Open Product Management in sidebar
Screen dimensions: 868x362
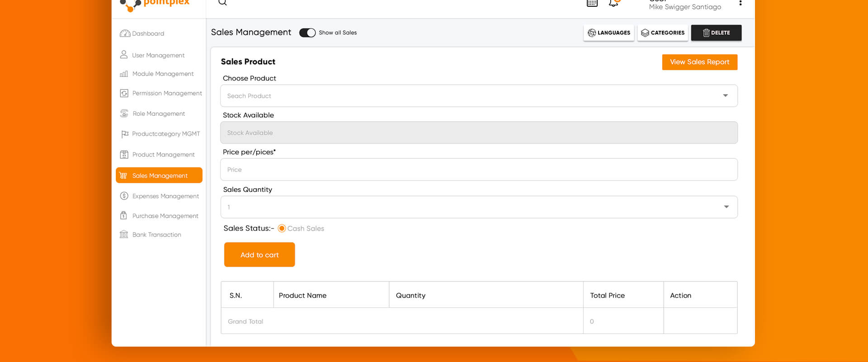point(163,155)
